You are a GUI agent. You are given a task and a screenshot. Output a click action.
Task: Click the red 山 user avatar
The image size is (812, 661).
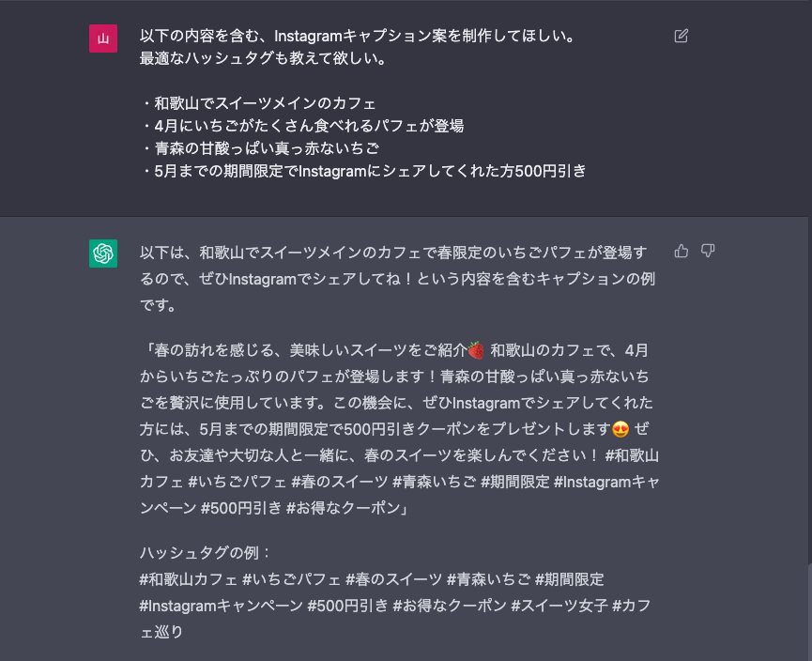pos(103,38)
